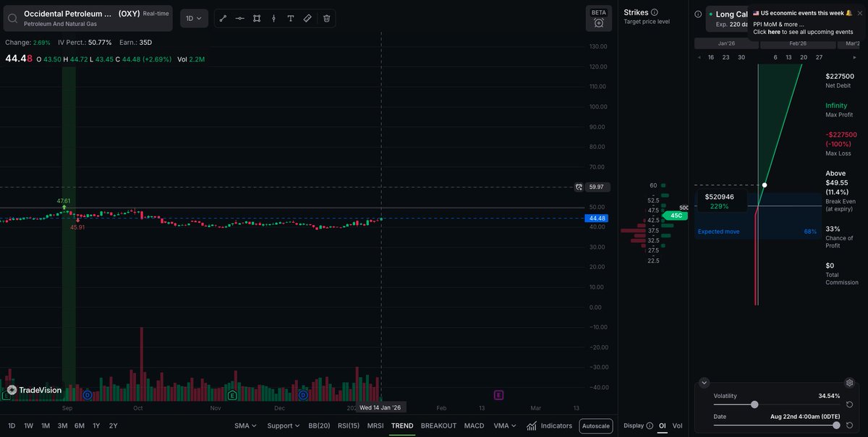Click the ticker search magnifier icon

point(13,18)
